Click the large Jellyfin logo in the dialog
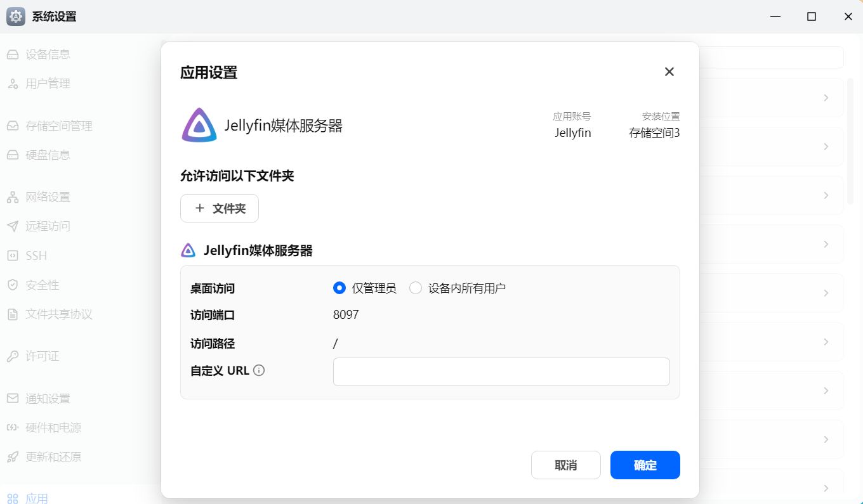Viewport: 863px width, 504px height. pos(199,125)
